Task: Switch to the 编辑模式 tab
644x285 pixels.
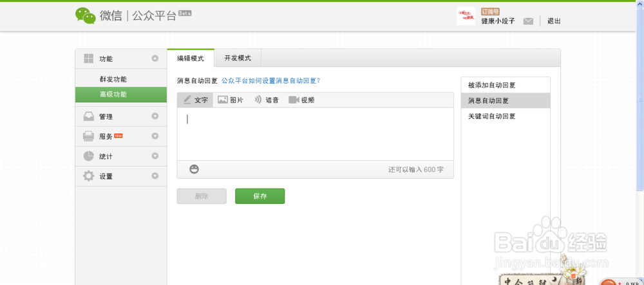Action: [191, 59]
